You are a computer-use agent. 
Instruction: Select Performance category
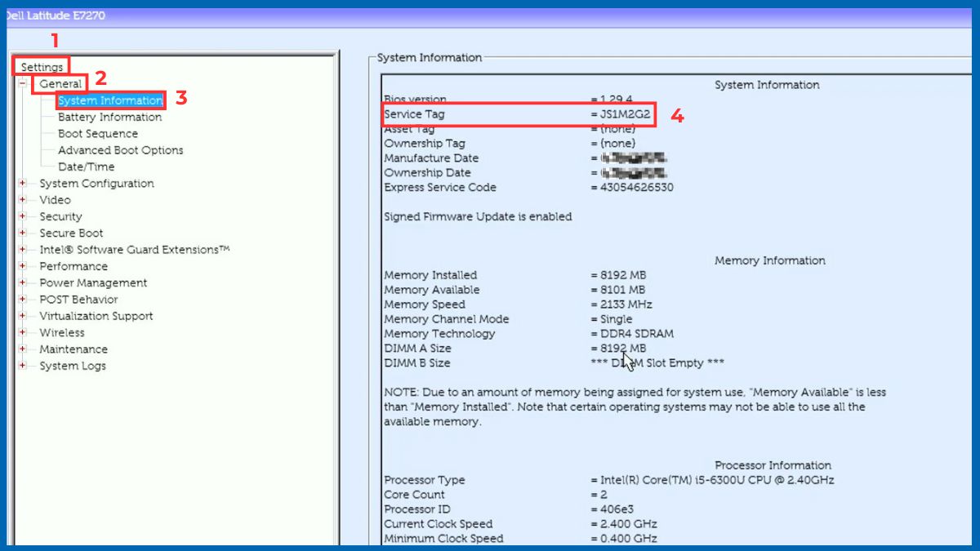[73, 266]
